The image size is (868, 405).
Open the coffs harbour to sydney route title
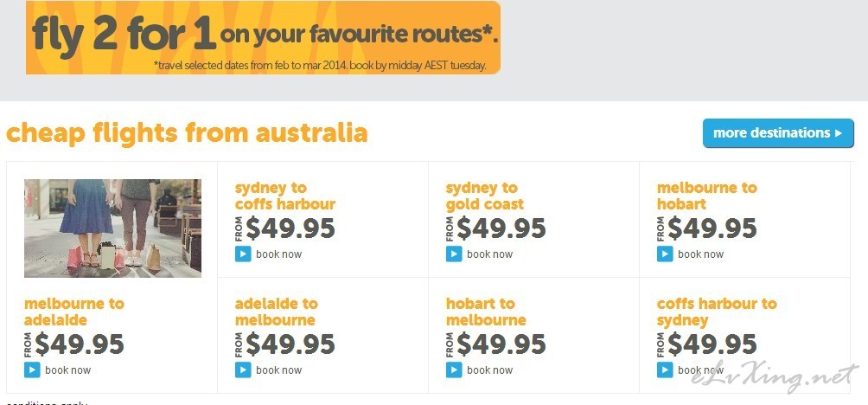[x=717, y=312]
